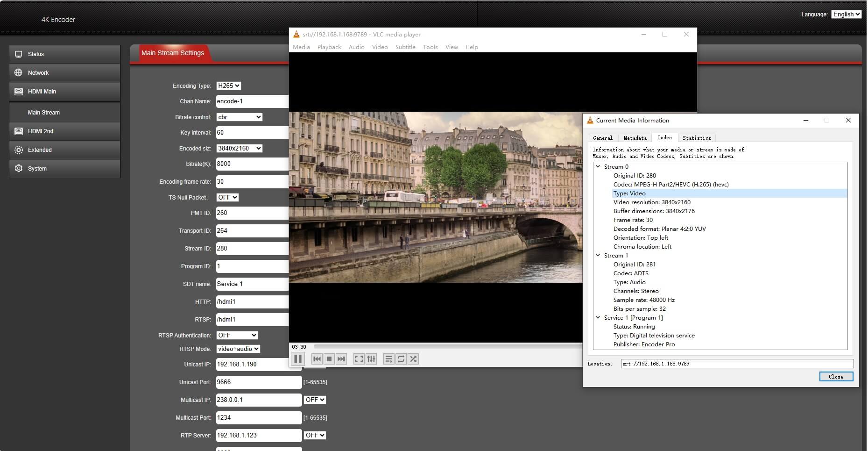The image size is (868, 451).
Task: Click Close in Media Information dialog
Action: 836,377
